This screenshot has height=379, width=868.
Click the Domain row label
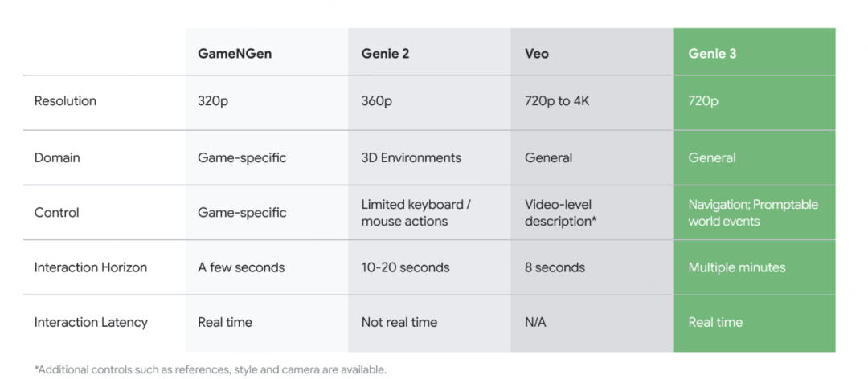tap(57, 157)
